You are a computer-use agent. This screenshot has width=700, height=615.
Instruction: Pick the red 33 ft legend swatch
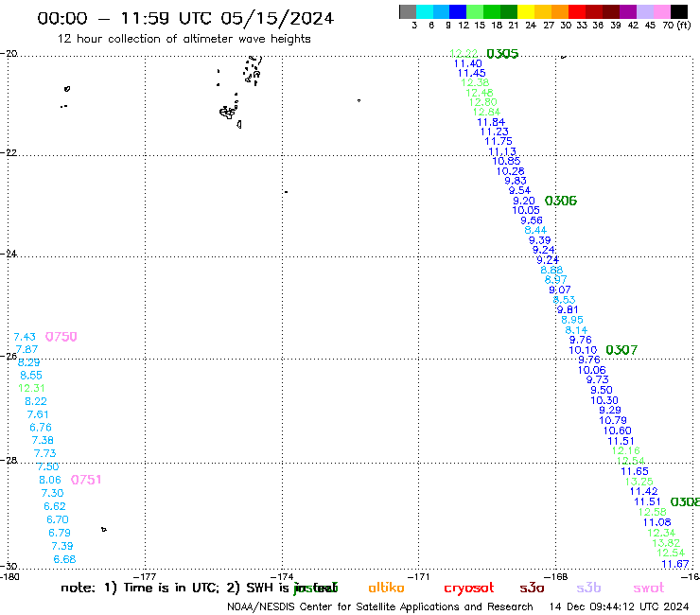click(x=577, y=11)
